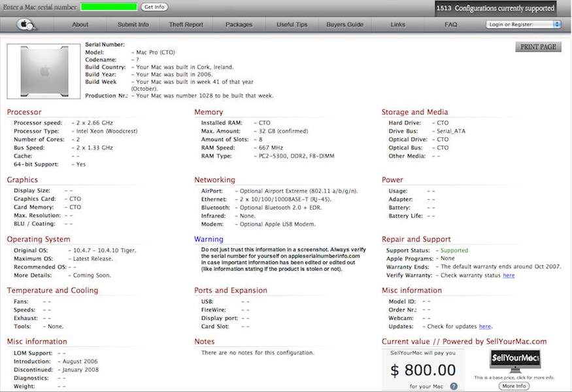Viewport: 572px width, 392px height.
Task: Select the 'Mac Pro (CTO)' model text
Action: click(x=156, y=52)
